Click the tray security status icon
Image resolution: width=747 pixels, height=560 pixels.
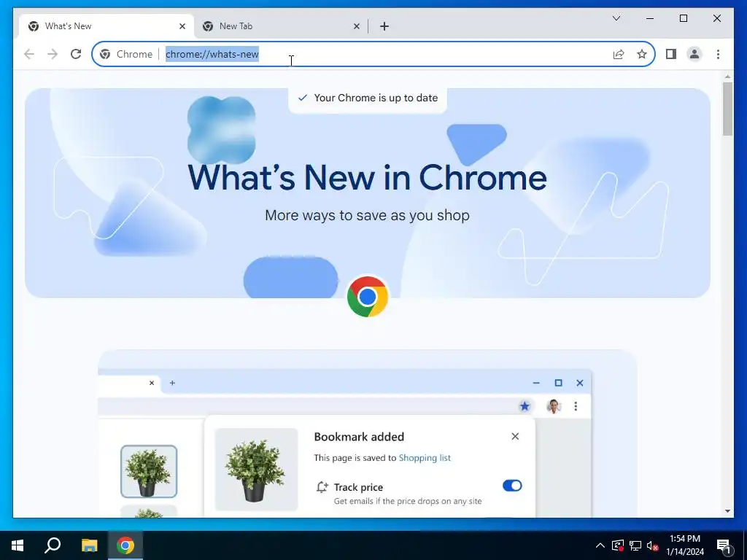pyautogui.click(x=617, y=545)
